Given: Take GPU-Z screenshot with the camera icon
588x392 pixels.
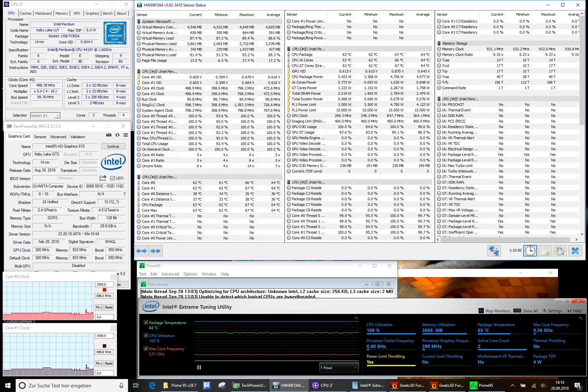Looking at the screenshot, I should click(109, 135).
